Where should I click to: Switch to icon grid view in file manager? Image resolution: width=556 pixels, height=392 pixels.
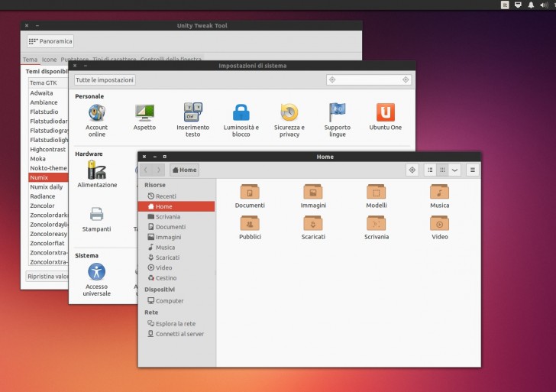[x=442, y=170]
